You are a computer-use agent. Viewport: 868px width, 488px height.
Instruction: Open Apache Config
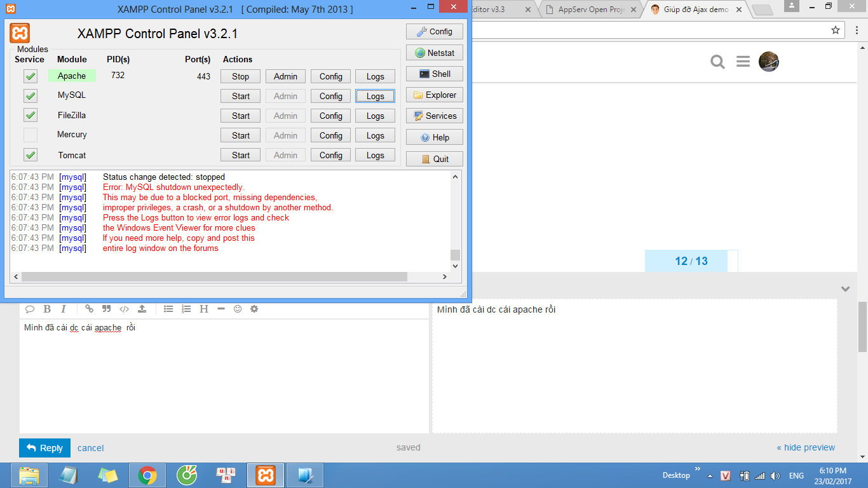click(331, 76)
